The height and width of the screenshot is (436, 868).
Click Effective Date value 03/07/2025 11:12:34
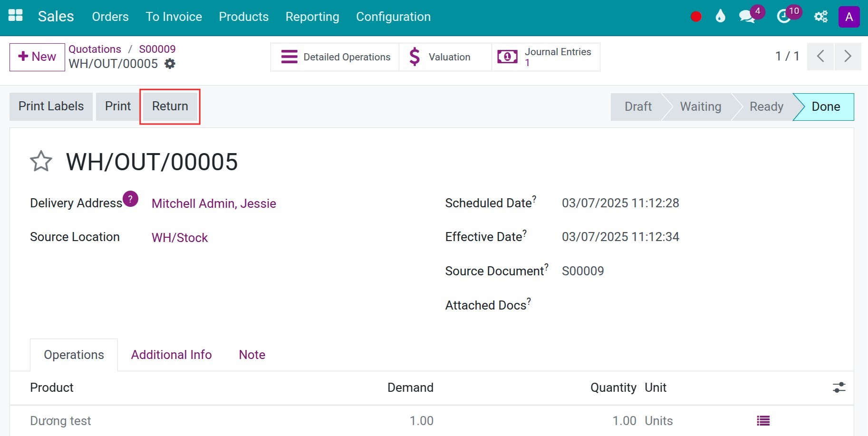pos(620,237)
